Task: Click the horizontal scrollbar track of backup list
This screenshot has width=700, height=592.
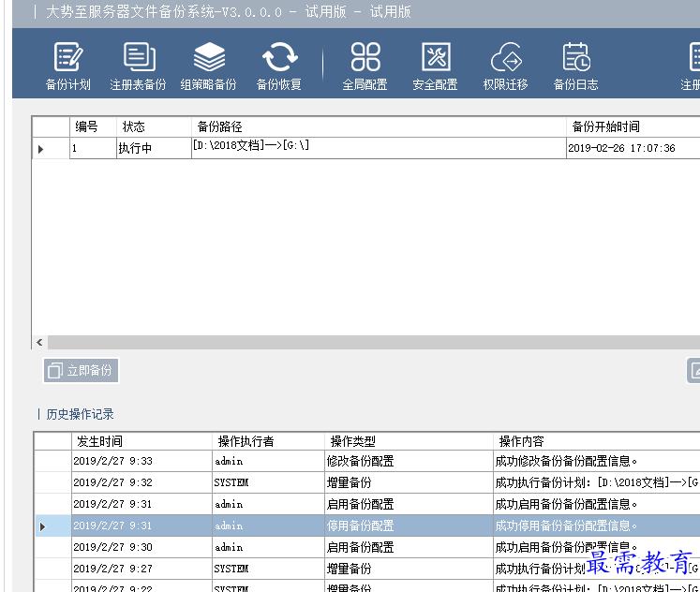Action: 374,342
